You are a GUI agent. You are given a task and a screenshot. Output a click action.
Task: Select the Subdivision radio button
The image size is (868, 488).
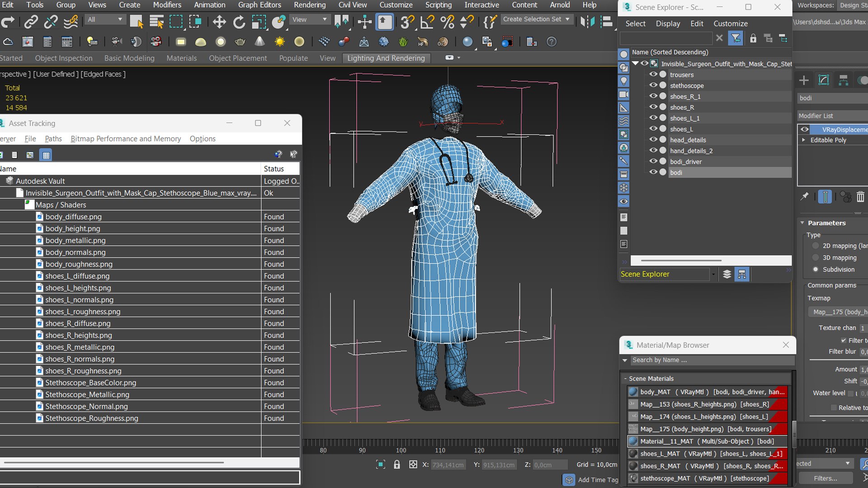click(x=816, y=269)
